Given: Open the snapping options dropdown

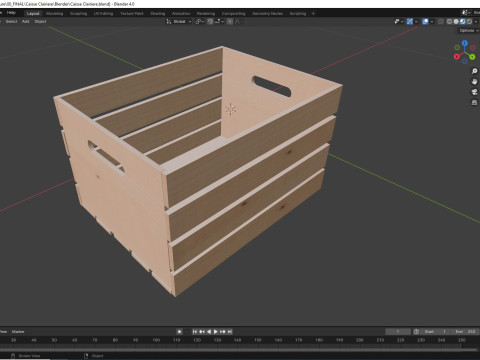Looking at the screenshot, I should click(x=219, y=21).
